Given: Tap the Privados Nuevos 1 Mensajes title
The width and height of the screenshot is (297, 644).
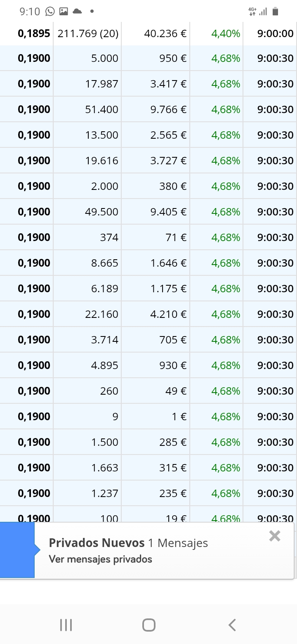Looking at the screenshot, I should coord(128,543).
